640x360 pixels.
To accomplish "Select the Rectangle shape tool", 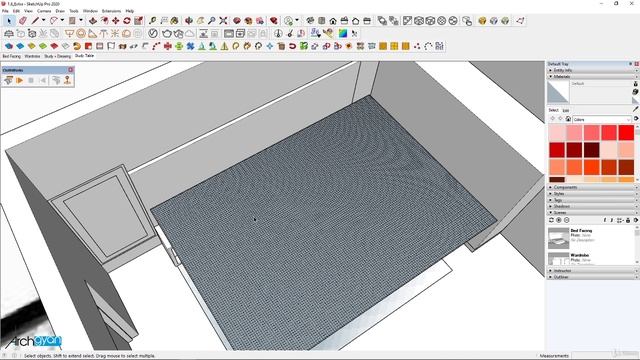I will click(72, 21).
